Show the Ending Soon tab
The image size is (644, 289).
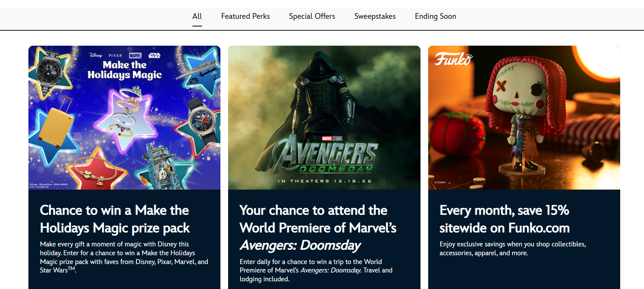coord(435,16)
